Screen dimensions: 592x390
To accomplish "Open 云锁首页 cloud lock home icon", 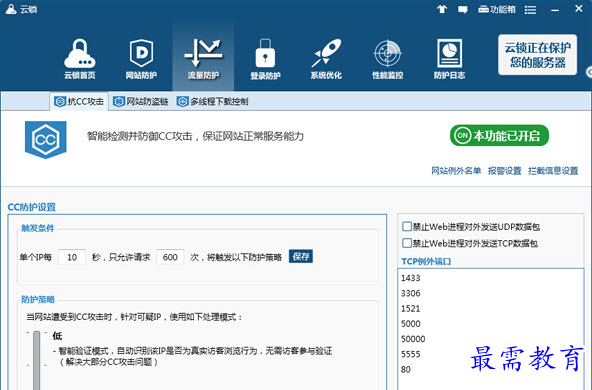I will pos(80,59).
